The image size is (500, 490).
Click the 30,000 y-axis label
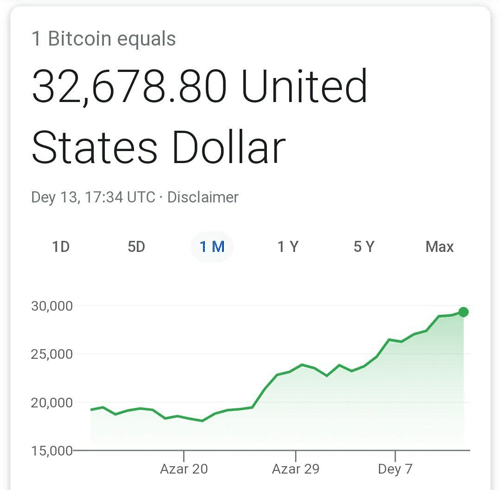[52, 306]
